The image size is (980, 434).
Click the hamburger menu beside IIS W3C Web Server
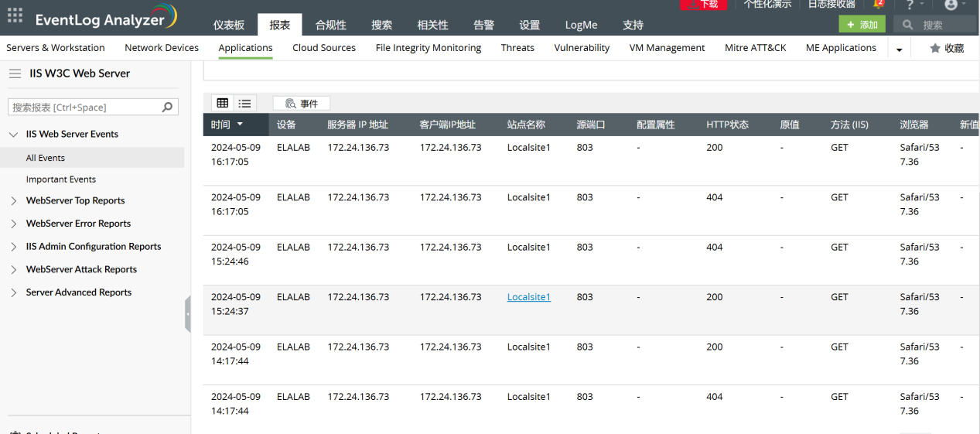point(15,73)
